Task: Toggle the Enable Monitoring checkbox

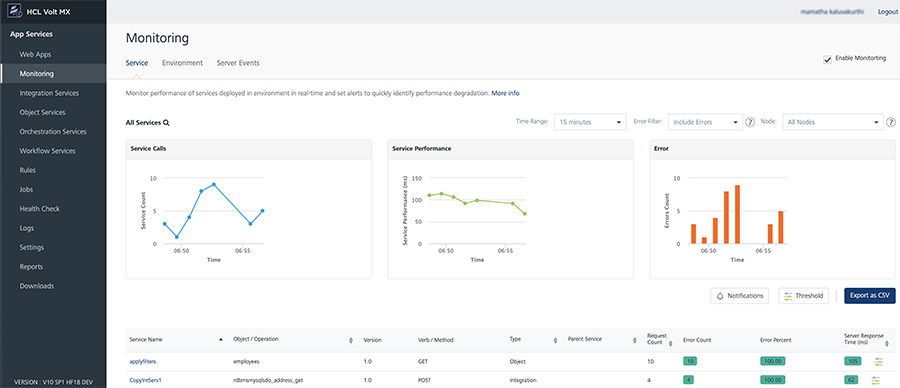Action: point(827,59)
